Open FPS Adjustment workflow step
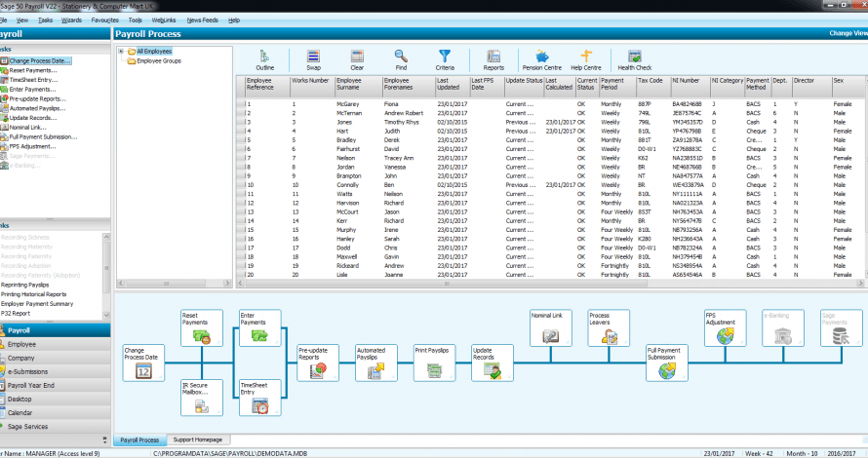Screen dimensions: 868x458 click(x=725, y=328)
